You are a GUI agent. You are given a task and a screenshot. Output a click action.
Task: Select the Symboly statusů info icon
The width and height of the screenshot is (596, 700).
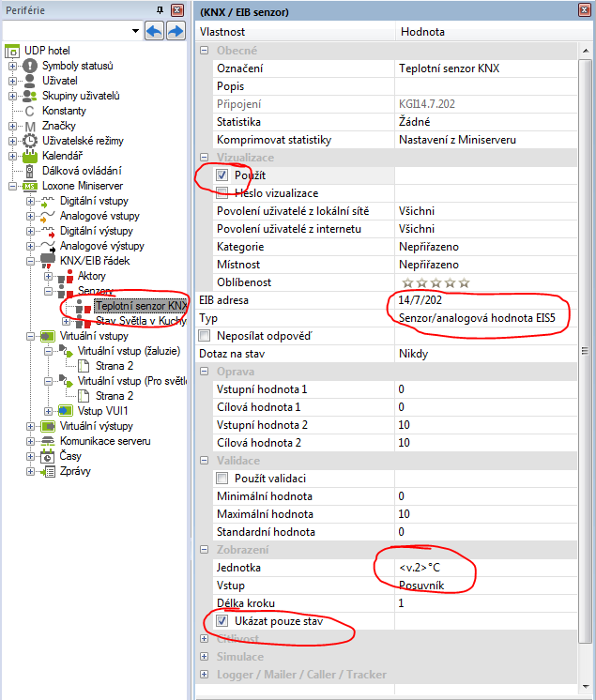click(x=29, y=66)
